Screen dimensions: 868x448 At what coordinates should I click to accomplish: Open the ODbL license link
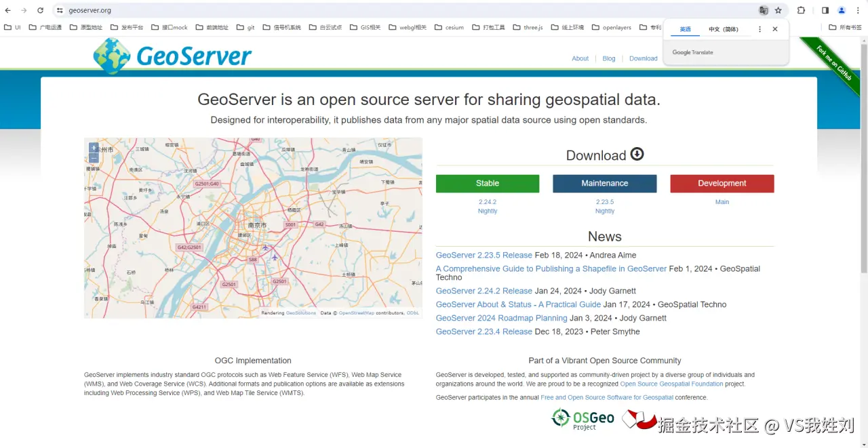(413, 313)
